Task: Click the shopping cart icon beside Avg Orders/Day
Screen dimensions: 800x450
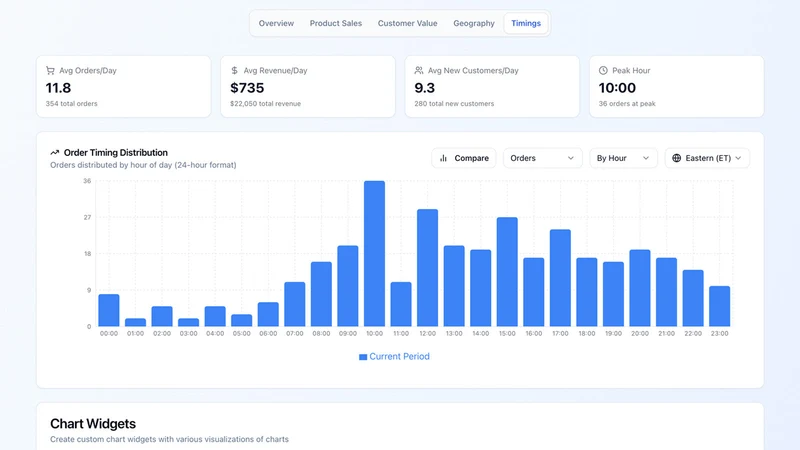Action: click(50, 70)
